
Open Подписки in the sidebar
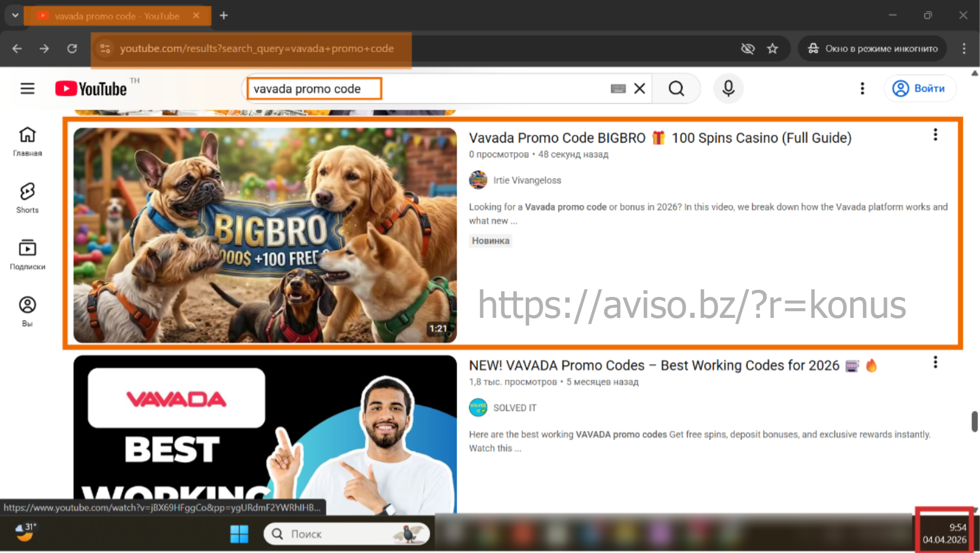click(28, 255)
